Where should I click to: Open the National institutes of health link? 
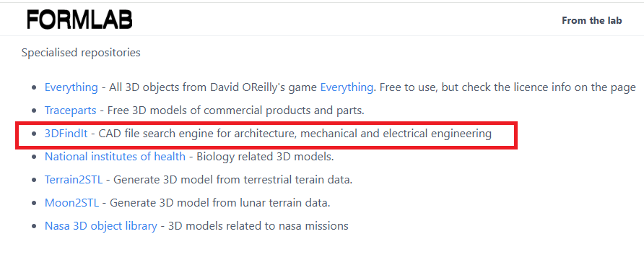coord(115,157)
